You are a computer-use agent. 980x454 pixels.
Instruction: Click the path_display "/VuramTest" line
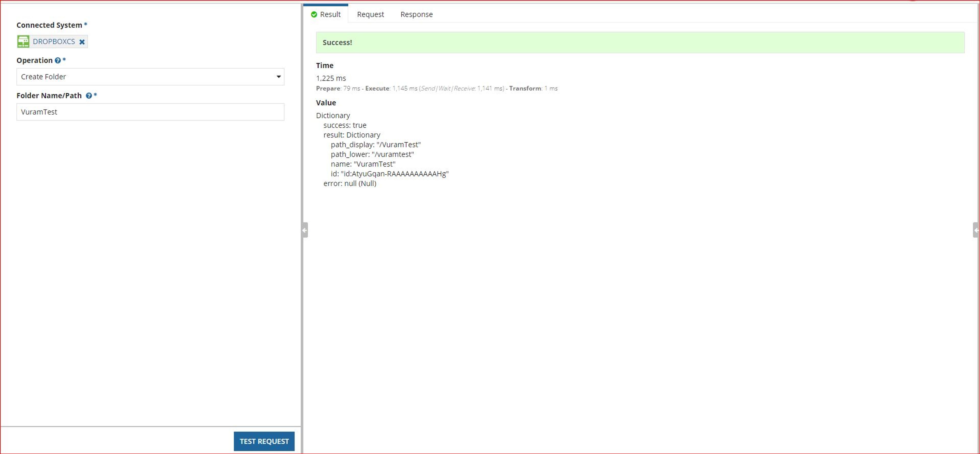click(x=376, y=145)
